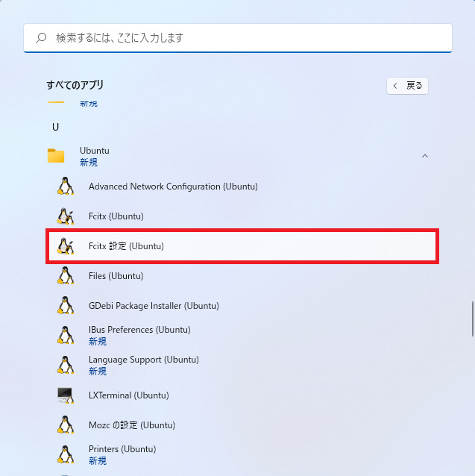Viewport: 475px width, 476px height.
Task: Open Files (Ubuntu)
Action: [116, 276]
